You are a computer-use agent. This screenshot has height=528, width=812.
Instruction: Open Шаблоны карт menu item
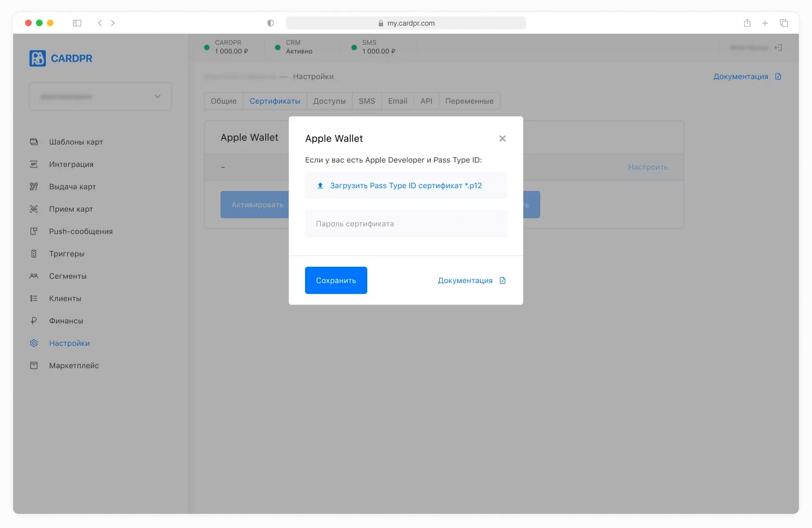[x=76, y=142]
